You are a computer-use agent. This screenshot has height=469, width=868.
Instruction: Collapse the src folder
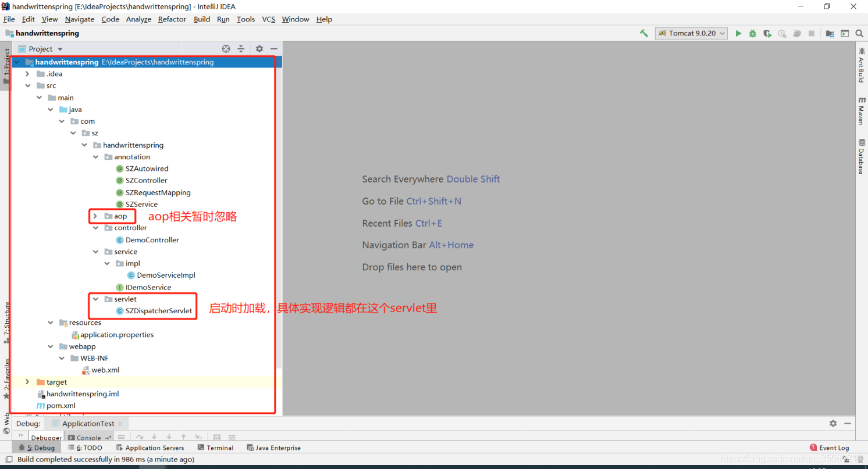[27, 85]
